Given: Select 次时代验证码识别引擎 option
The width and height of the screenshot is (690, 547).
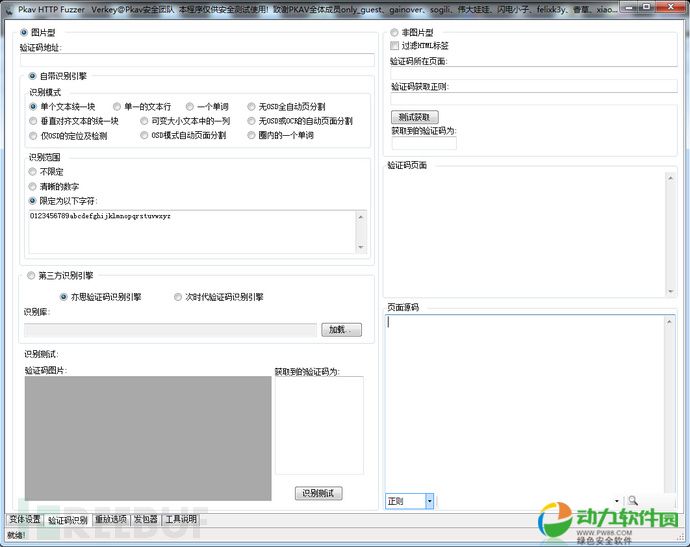Looking at the screenshot, I should pyautogui.click(x=178, y=297).
